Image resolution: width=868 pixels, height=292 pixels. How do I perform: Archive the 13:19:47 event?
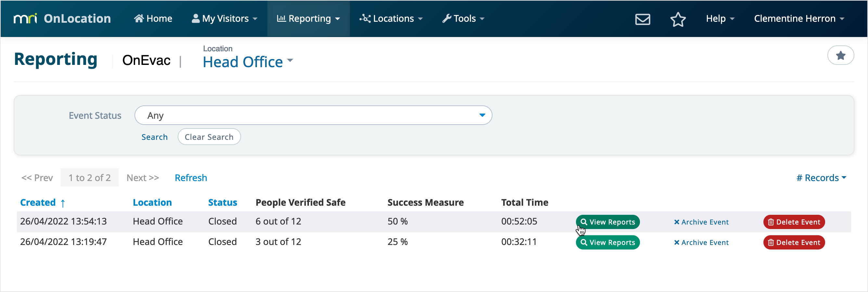point(701,243)
